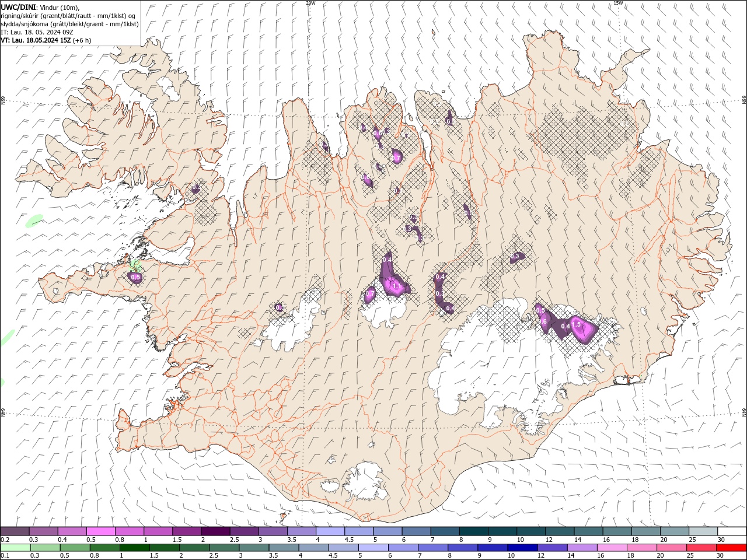Click the 1.5 precipitation value label
The width and height of the screenshot is (747, 560).
point(577,324)
